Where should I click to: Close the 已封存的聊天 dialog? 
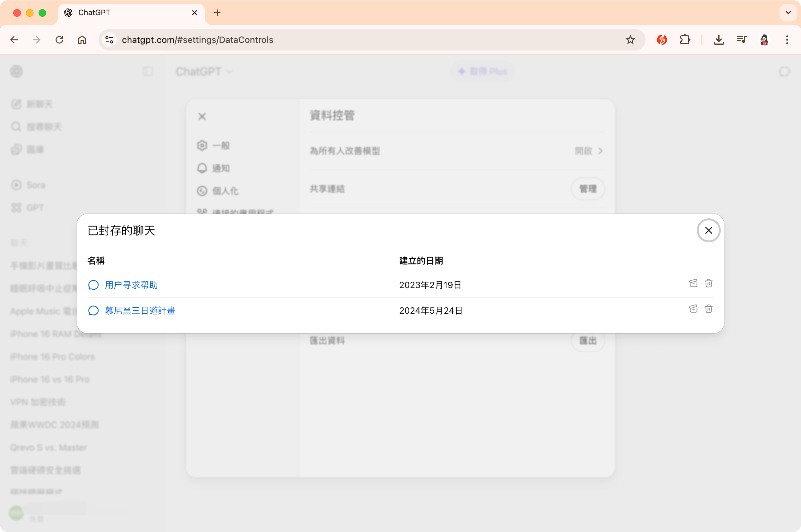708,230
